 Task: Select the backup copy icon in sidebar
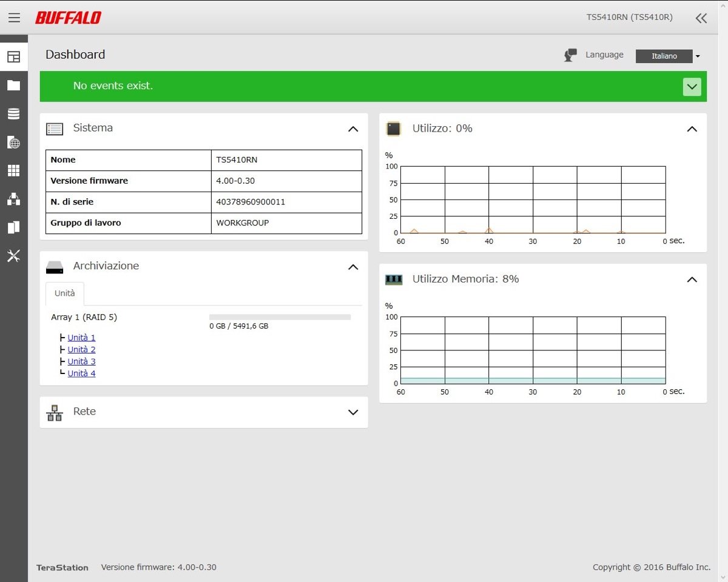[x=13, y=227]
